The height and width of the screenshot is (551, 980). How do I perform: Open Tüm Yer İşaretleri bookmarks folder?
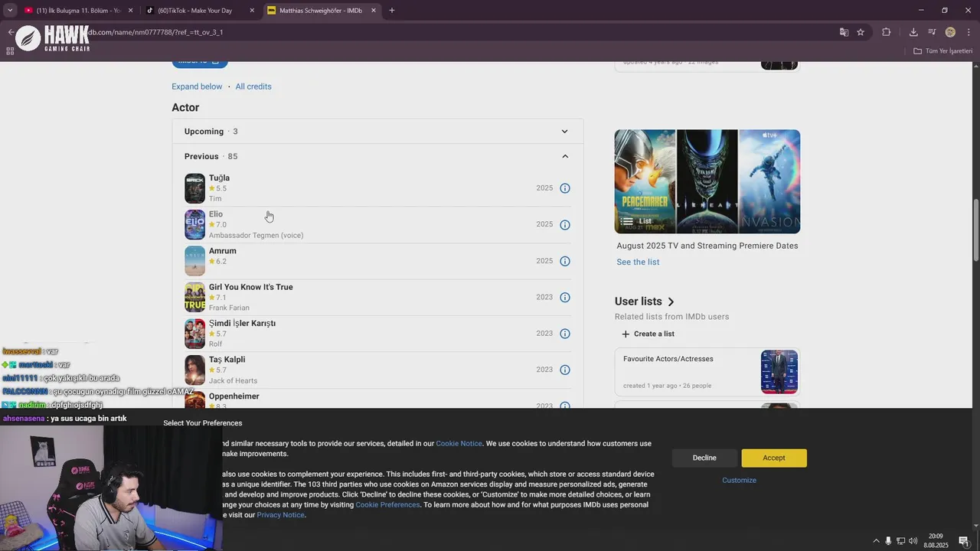click(x=942, y=51)
